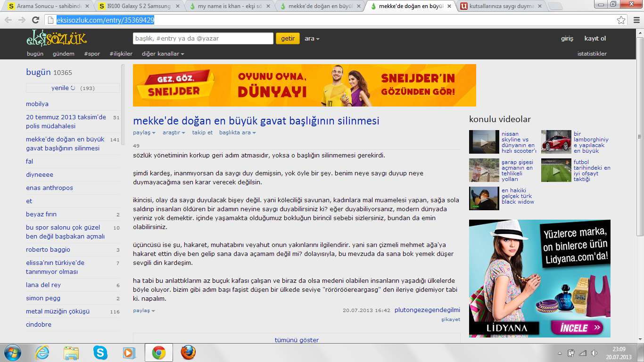Open the Chrome menu icon
644x362 pixels.
coord(635,20)
